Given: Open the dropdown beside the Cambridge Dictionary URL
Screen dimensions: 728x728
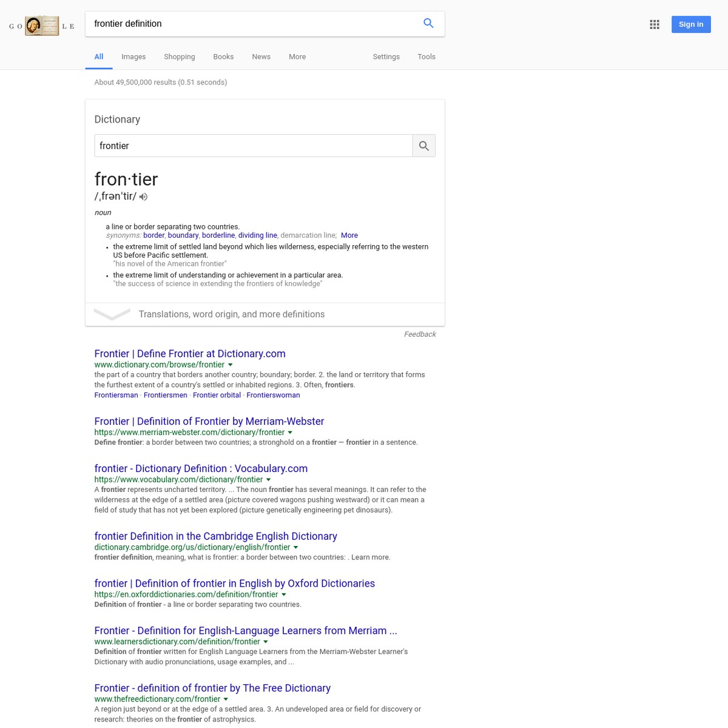Looking at the screenshot, I should click(x=295, y=547).
